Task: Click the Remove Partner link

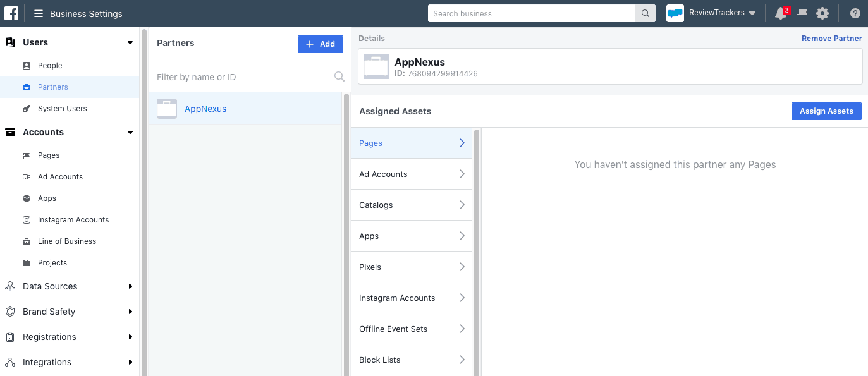Action: tap(831, 38)
